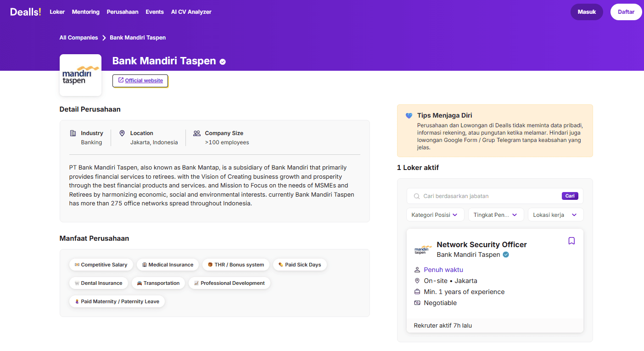Click the verified badge beside the Bank Mandiri Taspen heading
This screenshot has width=644, height=351.
coord(223,62)
